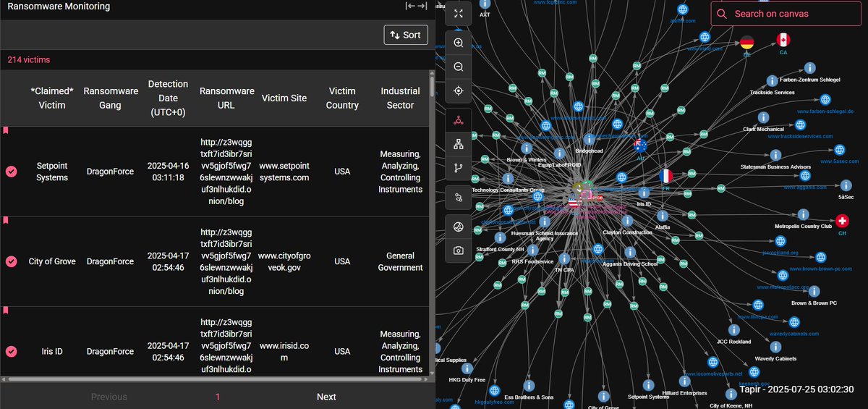Image resolution: width=868 pixels, height=409 pixels.
Task: Click the linked-nodes path icon
Action: coord(458,197)
